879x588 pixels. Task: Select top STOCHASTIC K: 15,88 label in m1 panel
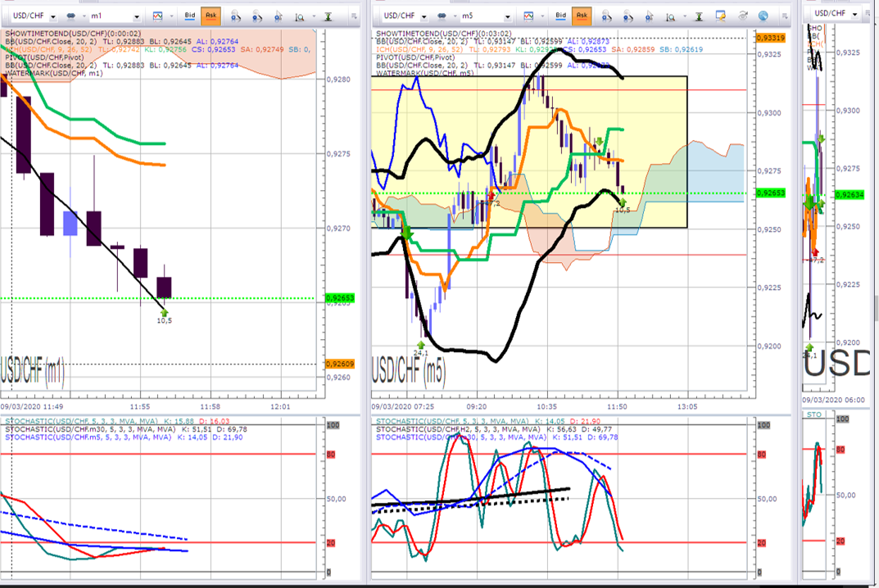pos(117,421)
